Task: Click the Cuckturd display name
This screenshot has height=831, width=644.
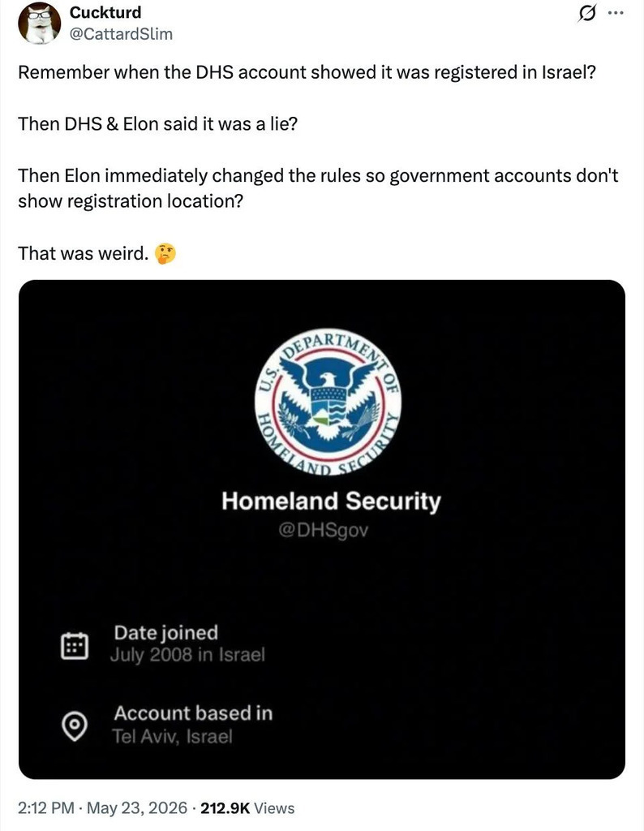Action: click(x=105, y=12)
